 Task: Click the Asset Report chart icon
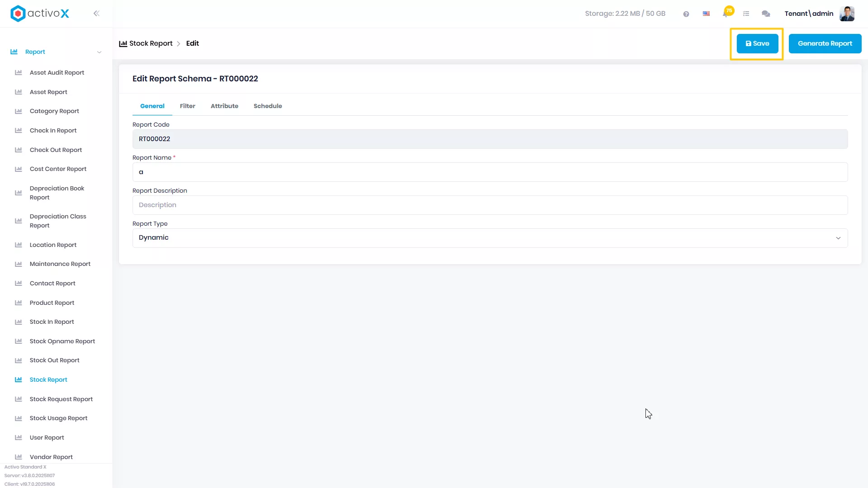point(19,92)
